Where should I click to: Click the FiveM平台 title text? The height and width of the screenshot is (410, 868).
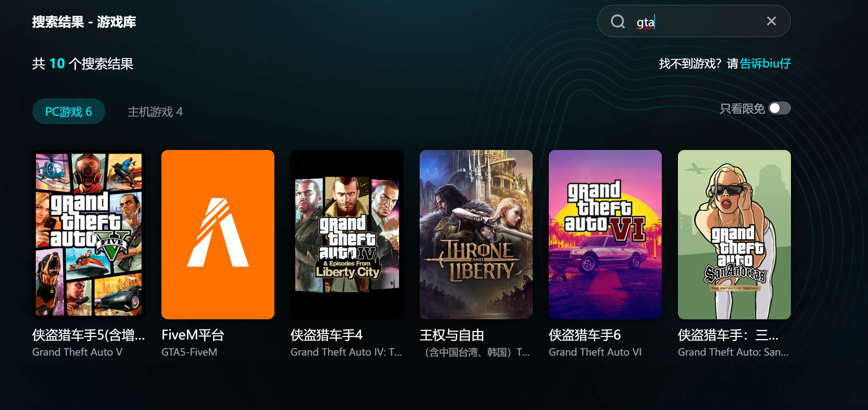(193, 335)
